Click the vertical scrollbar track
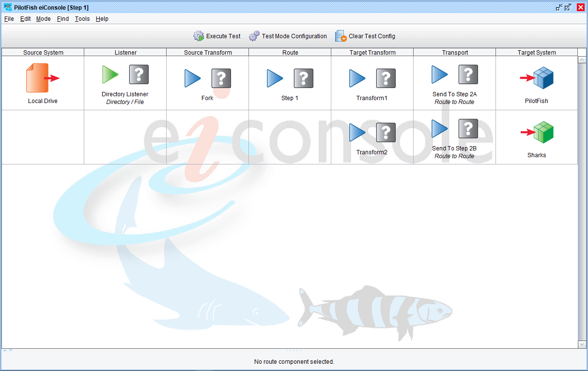 [582, 202]
